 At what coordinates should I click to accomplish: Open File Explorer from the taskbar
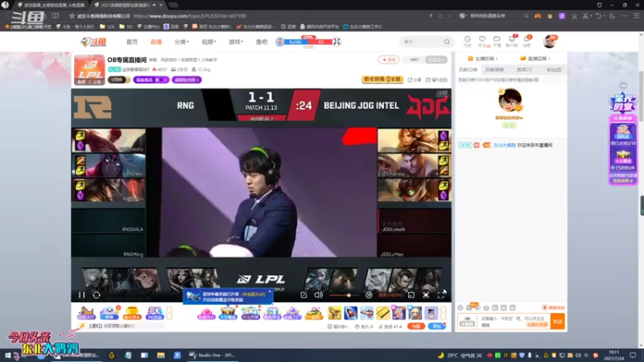coord(160,355)
